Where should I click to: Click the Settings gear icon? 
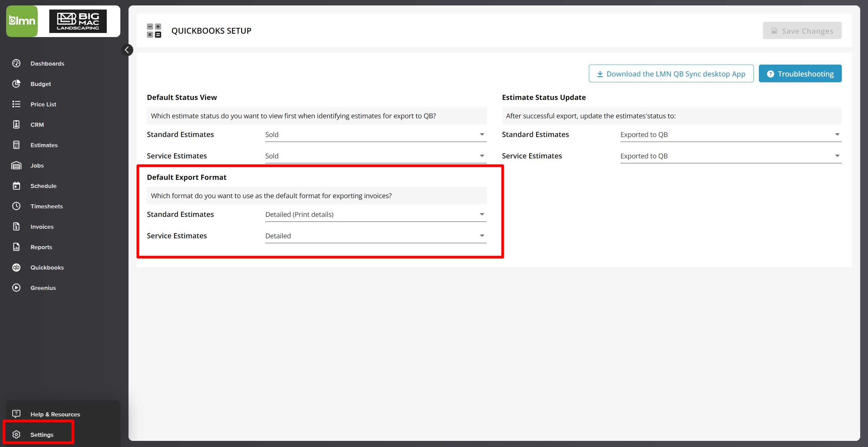pyautogui.click(x=16, y=434)
